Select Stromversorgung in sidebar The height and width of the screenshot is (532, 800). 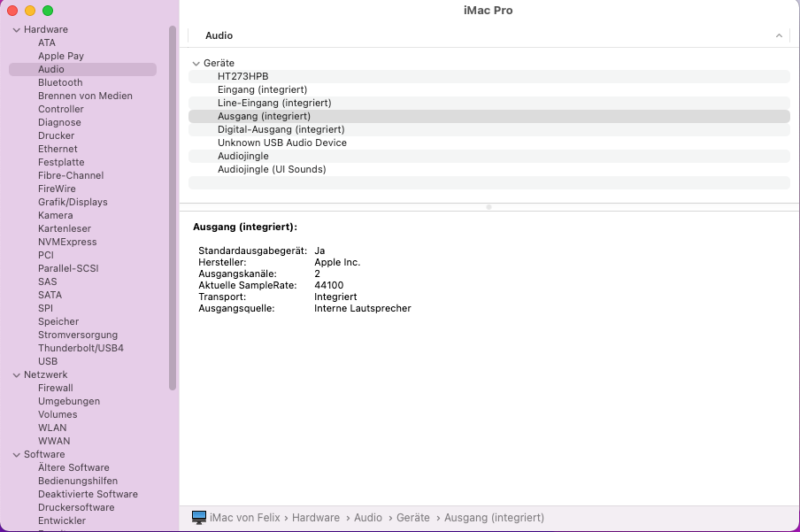pos(78,335)
